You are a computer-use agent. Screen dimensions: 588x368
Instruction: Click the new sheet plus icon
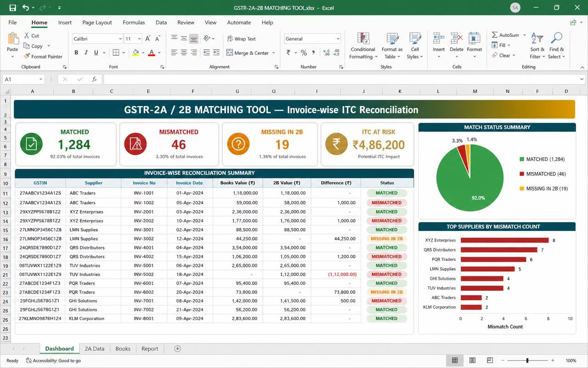pyautogui.click(x=178, y=349)
